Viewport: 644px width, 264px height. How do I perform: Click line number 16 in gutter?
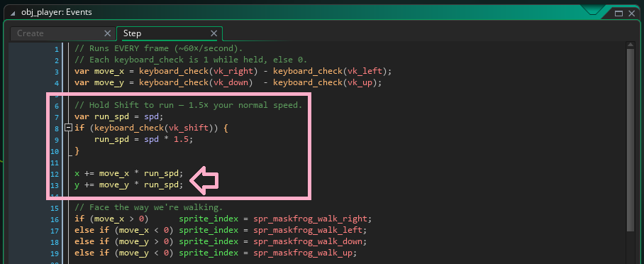click(x=55, y=219)
